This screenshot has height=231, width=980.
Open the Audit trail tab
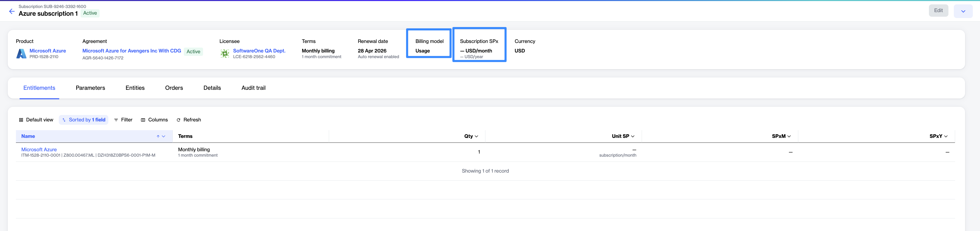tap(253, 88)
